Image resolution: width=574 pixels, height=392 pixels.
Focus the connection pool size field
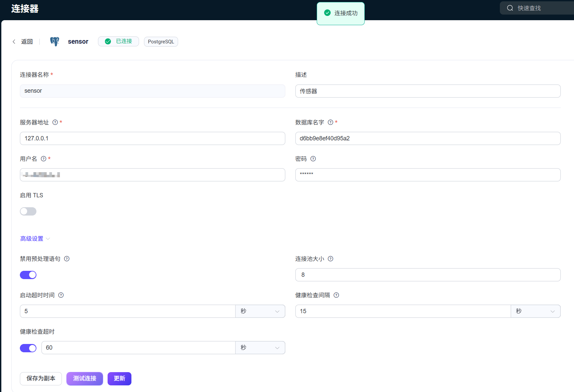point(428,275)
